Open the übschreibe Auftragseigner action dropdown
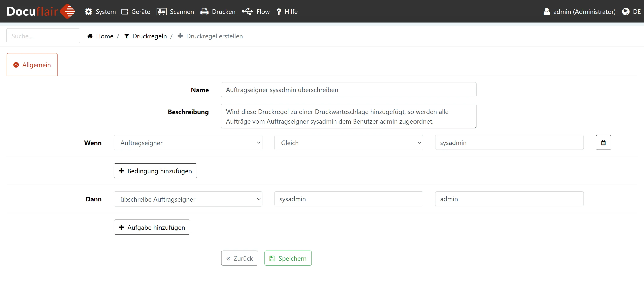The width and height of the screenshot is (644, 281). coord(188,199)
